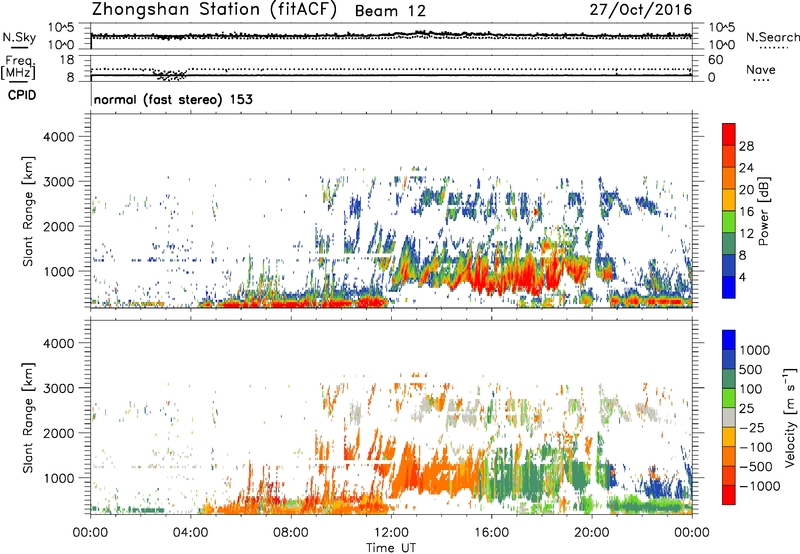Click the '20' label on the Power colorbar

[x=746, y=190]
